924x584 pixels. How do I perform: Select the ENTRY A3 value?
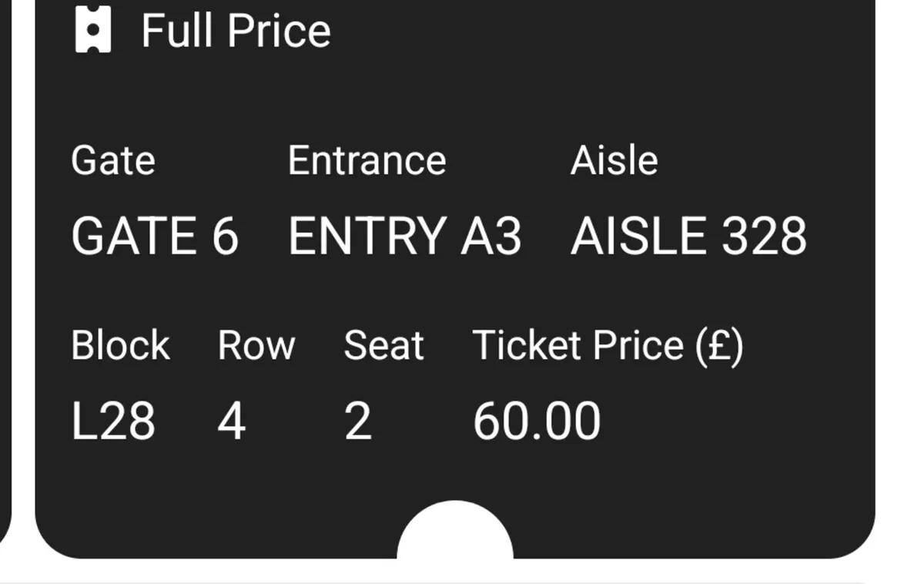pyautogui.click(x=405, y=236)
